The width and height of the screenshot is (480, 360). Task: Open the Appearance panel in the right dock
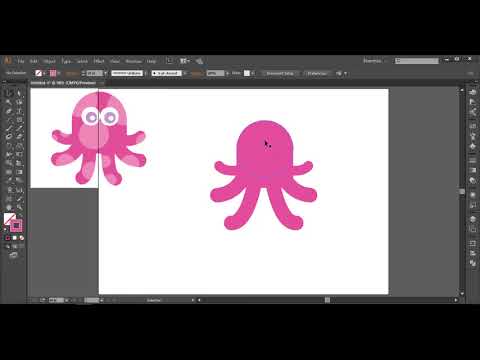[472, 195]
